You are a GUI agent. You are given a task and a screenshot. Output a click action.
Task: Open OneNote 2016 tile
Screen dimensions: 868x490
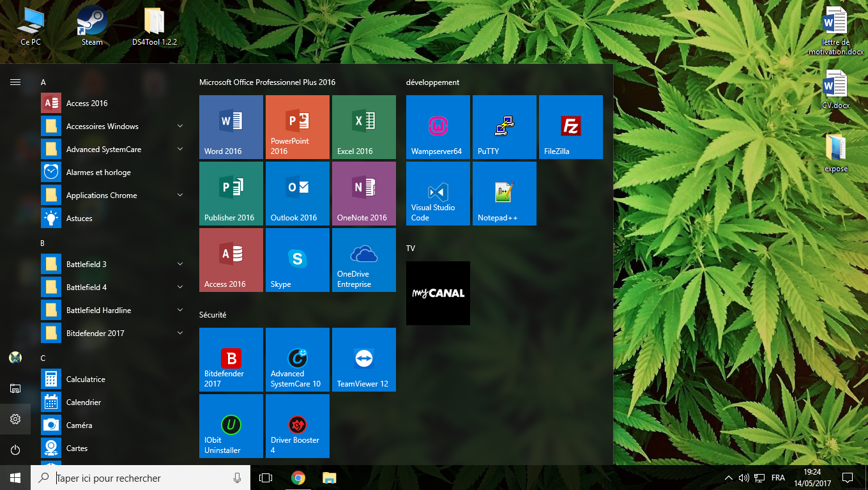coord(364,194)
